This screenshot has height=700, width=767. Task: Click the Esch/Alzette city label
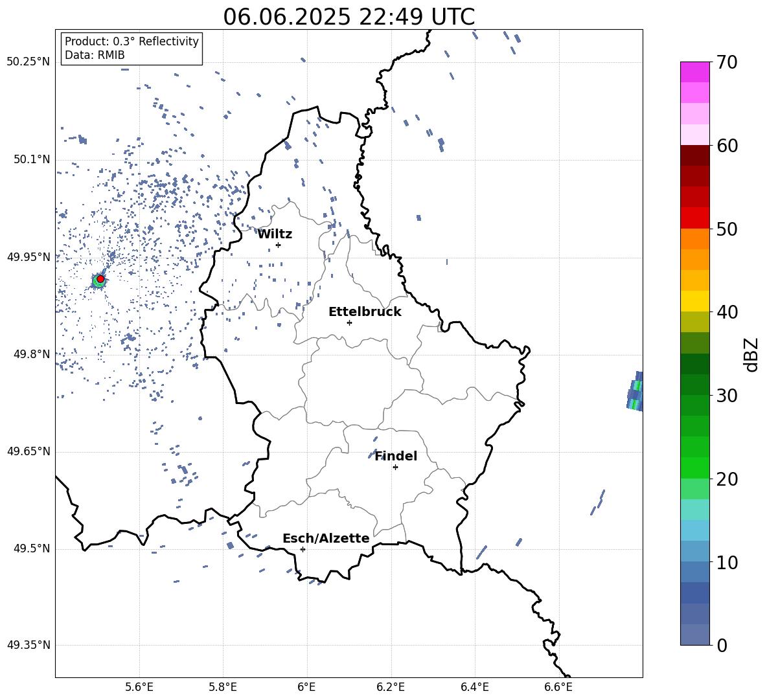pos(326,538)
